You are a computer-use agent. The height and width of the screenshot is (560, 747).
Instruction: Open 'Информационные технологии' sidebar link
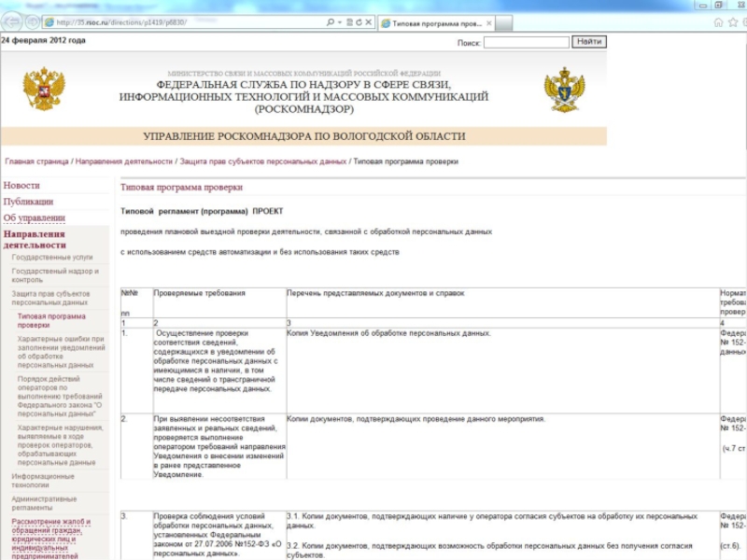point(43,481)
